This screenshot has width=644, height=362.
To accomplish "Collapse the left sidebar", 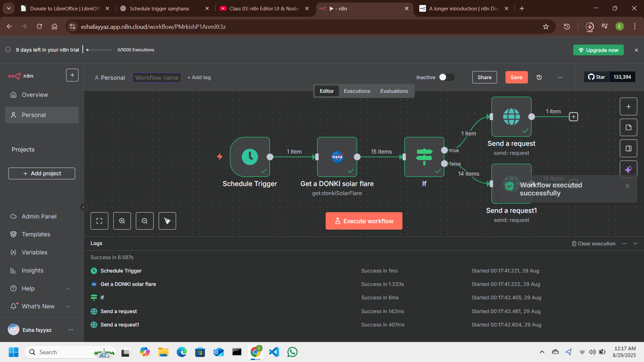I will click(x=84, y=207).
